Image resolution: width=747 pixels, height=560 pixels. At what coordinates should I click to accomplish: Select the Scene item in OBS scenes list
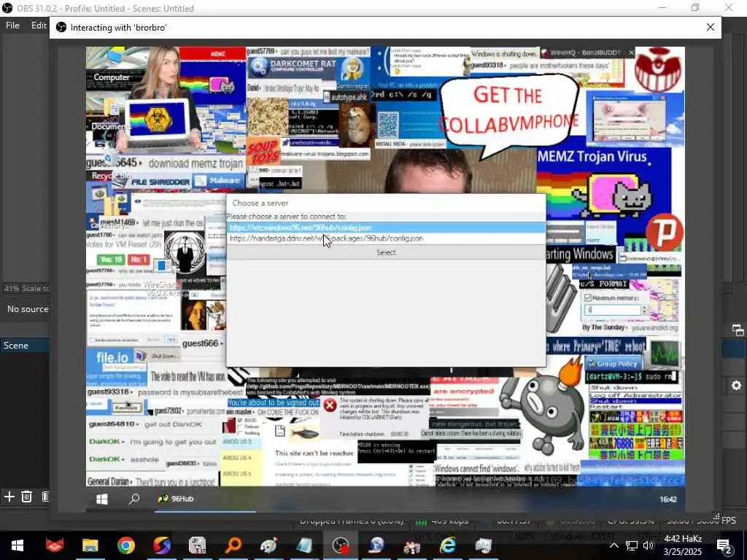coord(25,345)
